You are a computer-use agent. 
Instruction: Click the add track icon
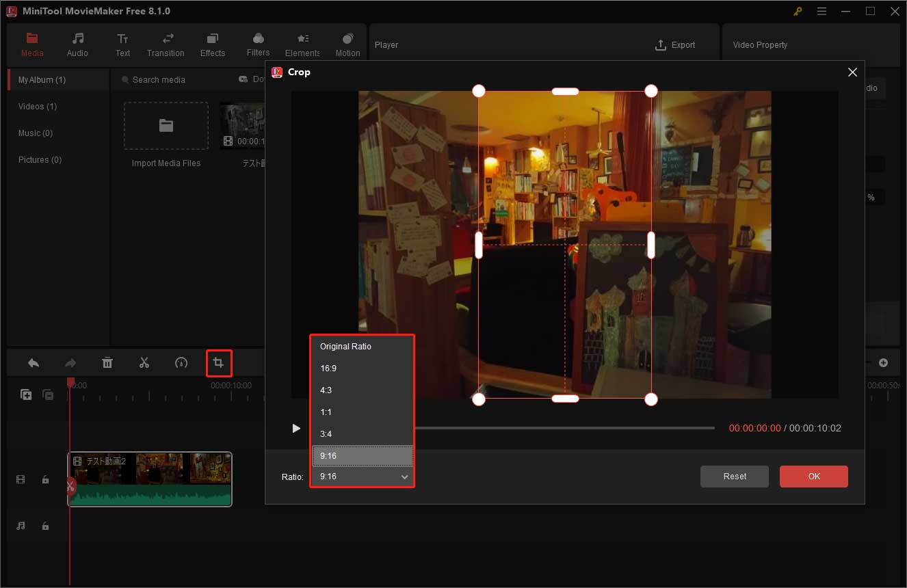[x=26, y=395]
